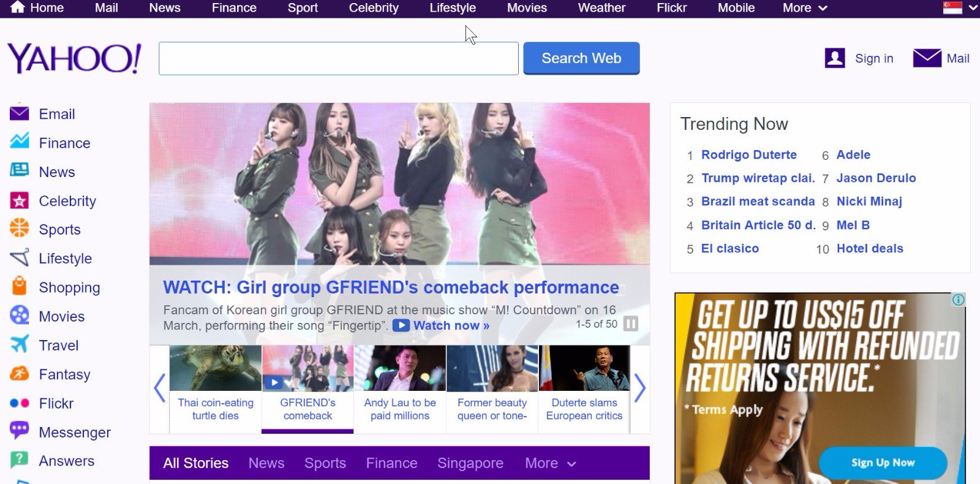Expand the More dropdown in stories tabs
980x484 pixels.
550,463
